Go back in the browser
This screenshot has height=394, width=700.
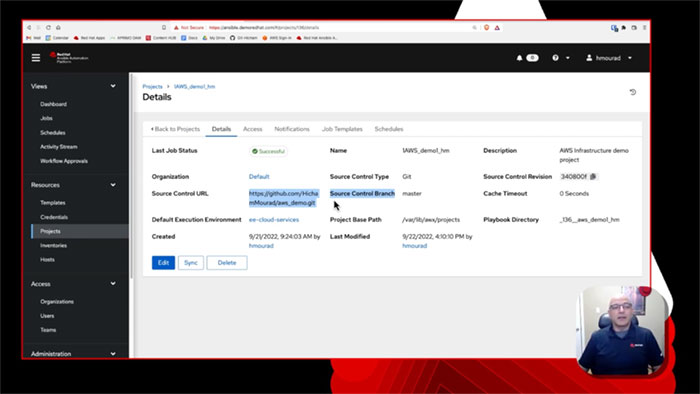(29, 27)
